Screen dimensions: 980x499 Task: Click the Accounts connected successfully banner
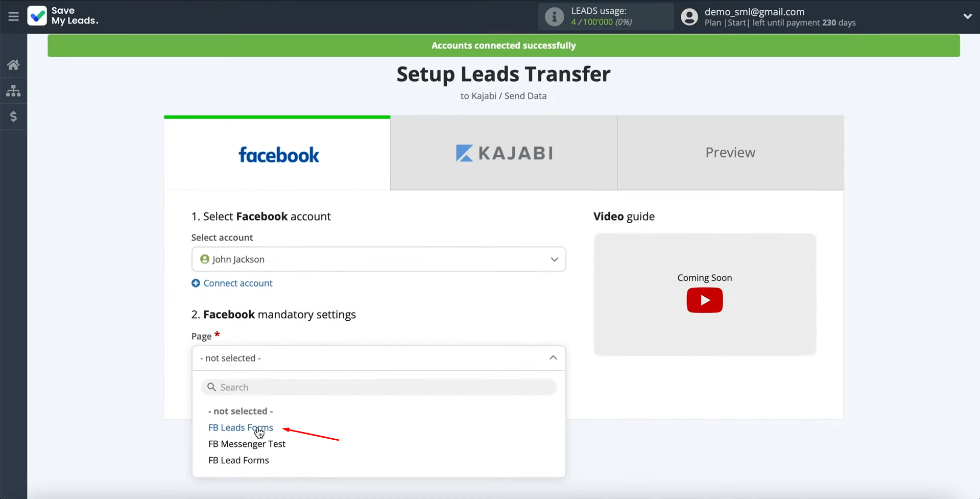[x=504, y=45]
